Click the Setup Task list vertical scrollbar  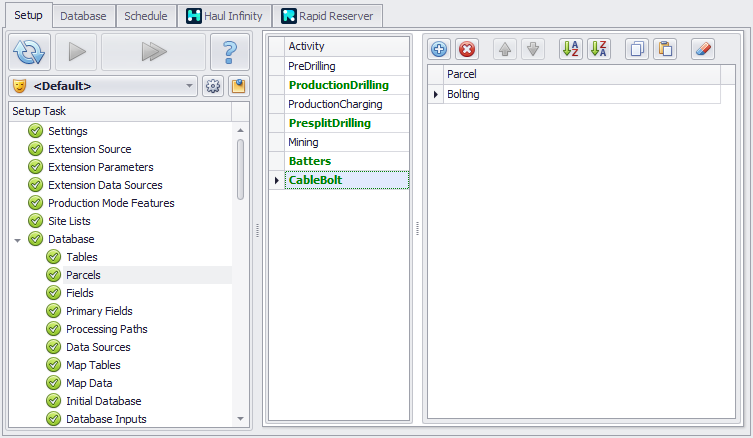tap(240, 170)
